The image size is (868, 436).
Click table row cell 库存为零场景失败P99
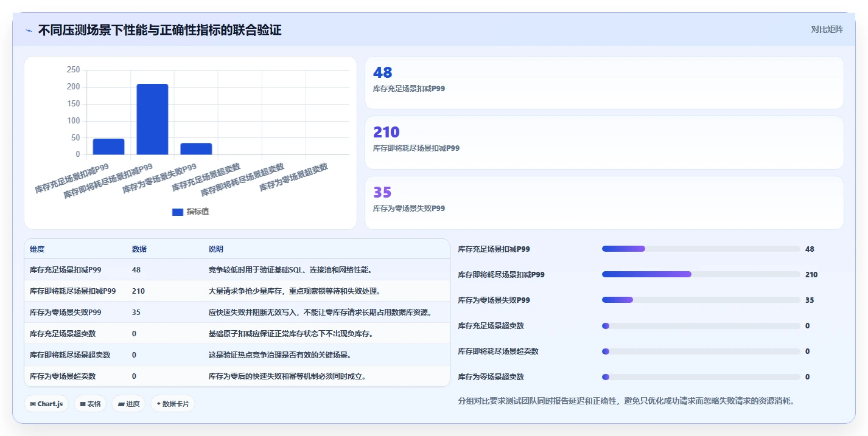pos(66,312)
